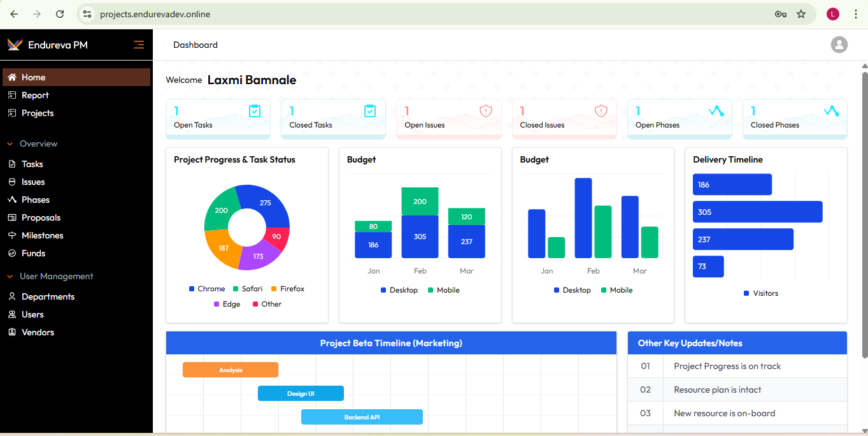
Task: Go to Milestones in the sidebar
Action: click(x=42, y=235)
